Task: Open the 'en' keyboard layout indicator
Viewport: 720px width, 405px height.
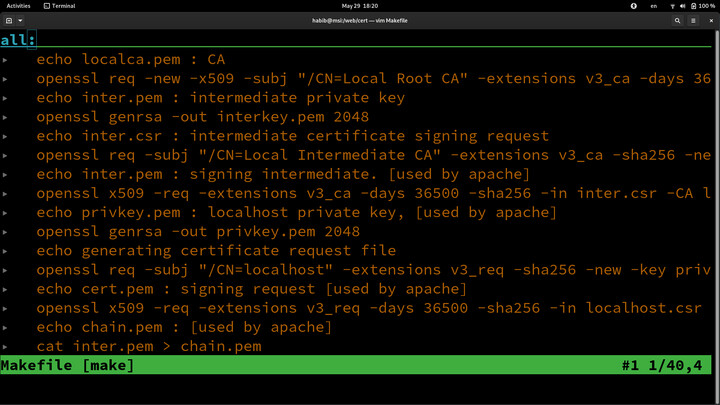Action: (x=653, y=6)
